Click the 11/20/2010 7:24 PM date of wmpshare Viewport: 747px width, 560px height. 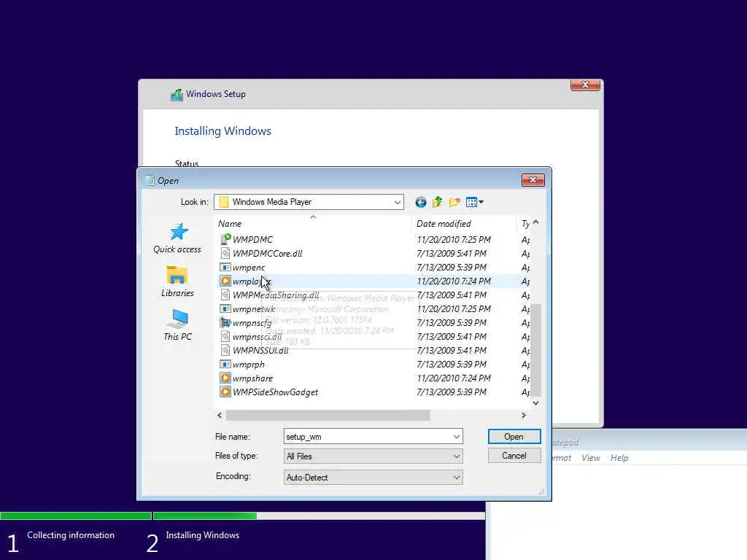[x=454, y=378]
